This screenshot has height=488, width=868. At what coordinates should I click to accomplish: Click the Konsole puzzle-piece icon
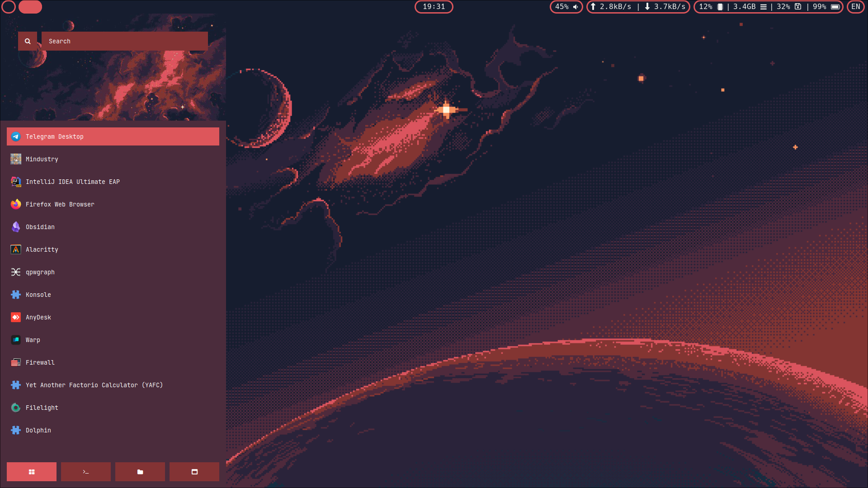click(x=16, y=295)
